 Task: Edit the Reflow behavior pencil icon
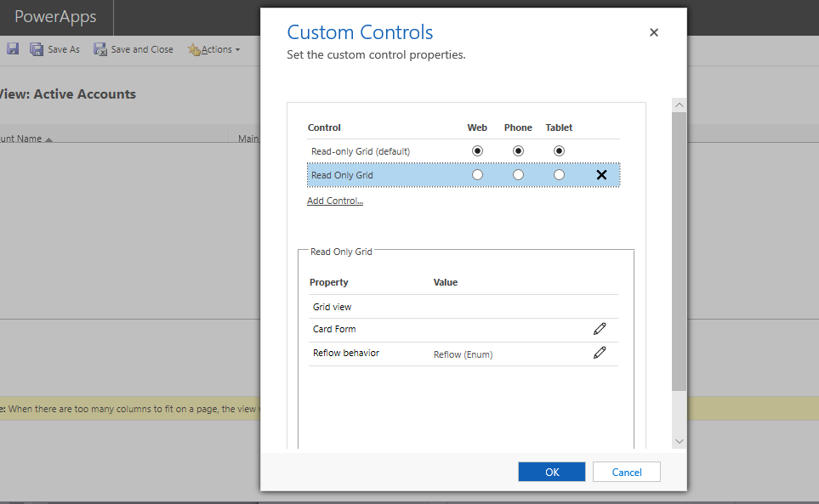pyautogui.click(x=600, y=353)
